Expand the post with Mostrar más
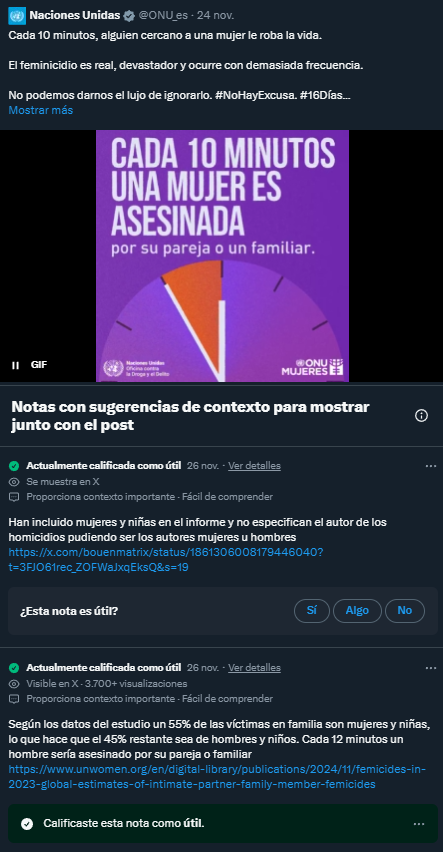 click(x=41, y=110)
